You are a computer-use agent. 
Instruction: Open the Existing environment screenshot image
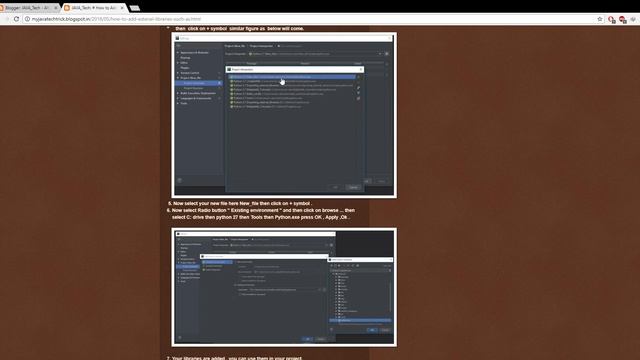point(284,287)
